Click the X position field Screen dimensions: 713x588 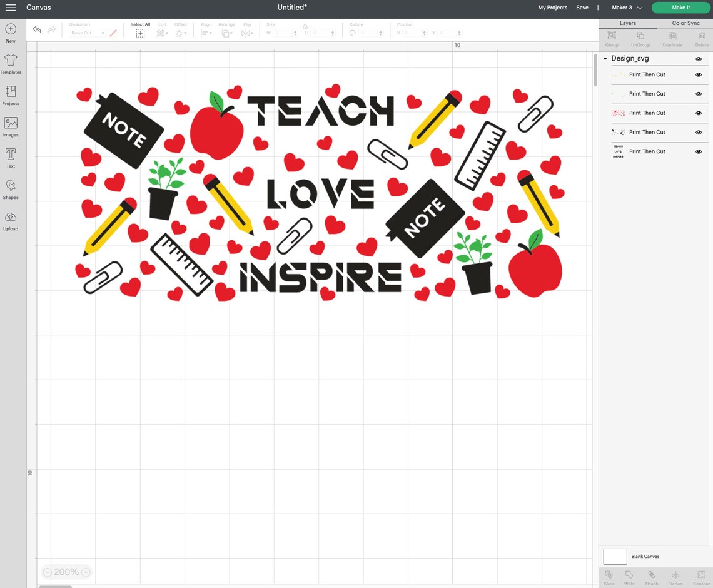point(415,33)
